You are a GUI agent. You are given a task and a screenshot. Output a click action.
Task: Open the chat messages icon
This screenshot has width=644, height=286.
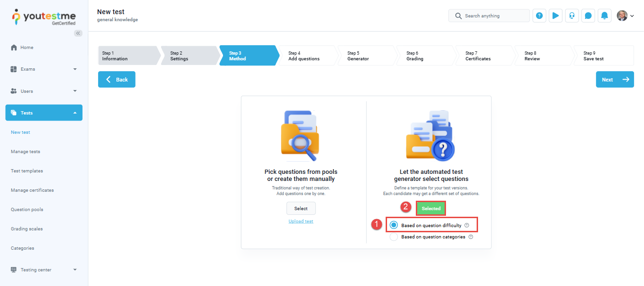pyautogui.click(x=588, y=16)
